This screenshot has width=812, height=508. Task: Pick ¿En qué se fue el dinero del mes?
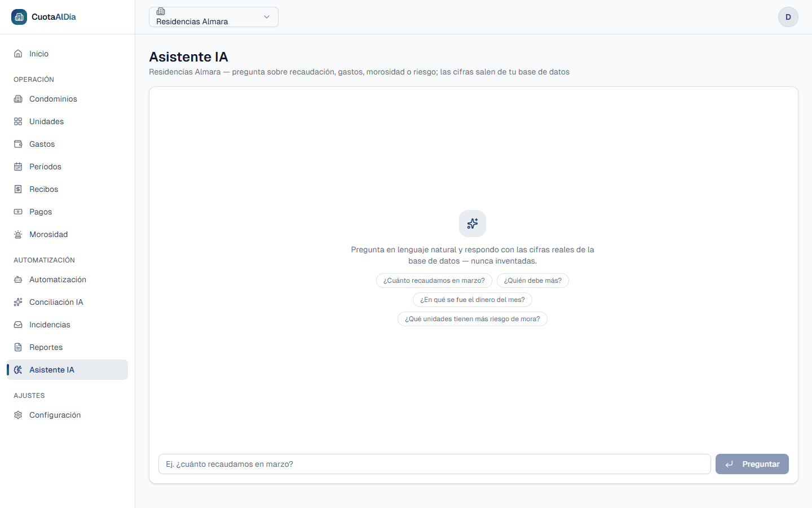pyautogui.click(x=473, y=300)
